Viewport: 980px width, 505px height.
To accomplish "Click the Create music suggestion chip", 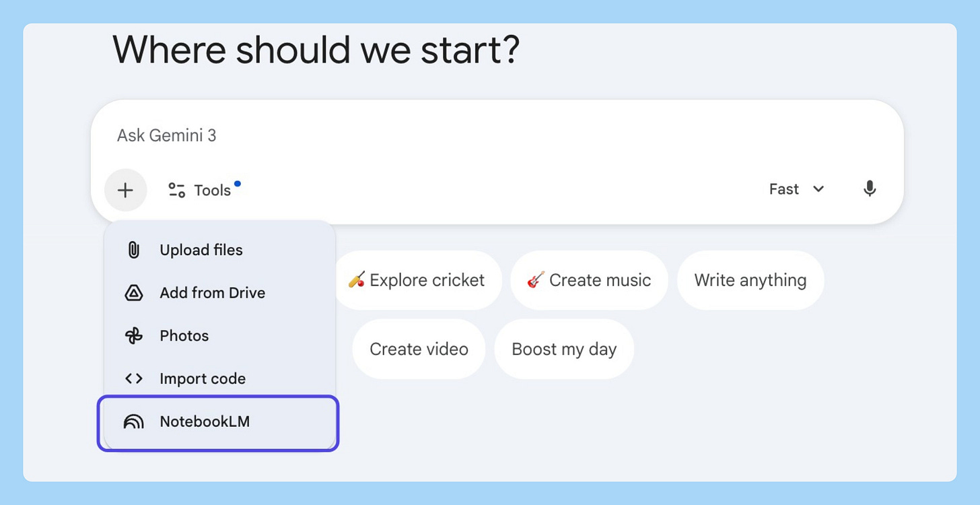I will pyautogui.click(x=589, y=280).
